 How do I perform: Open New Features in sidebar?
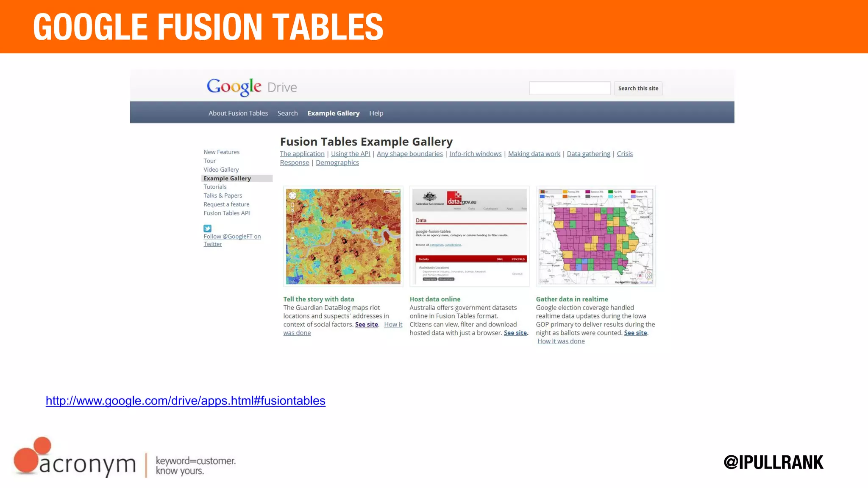(x=221, y=152)
